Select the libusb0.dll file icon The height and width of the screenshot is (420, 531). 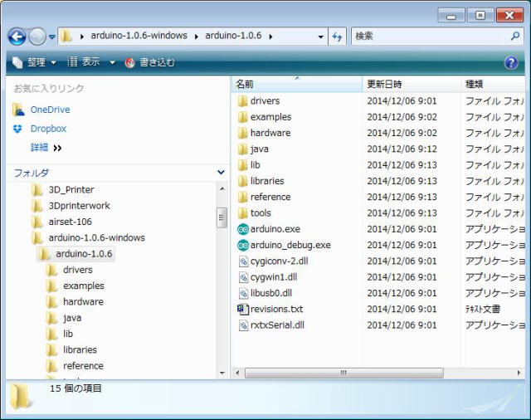point(243,293)
